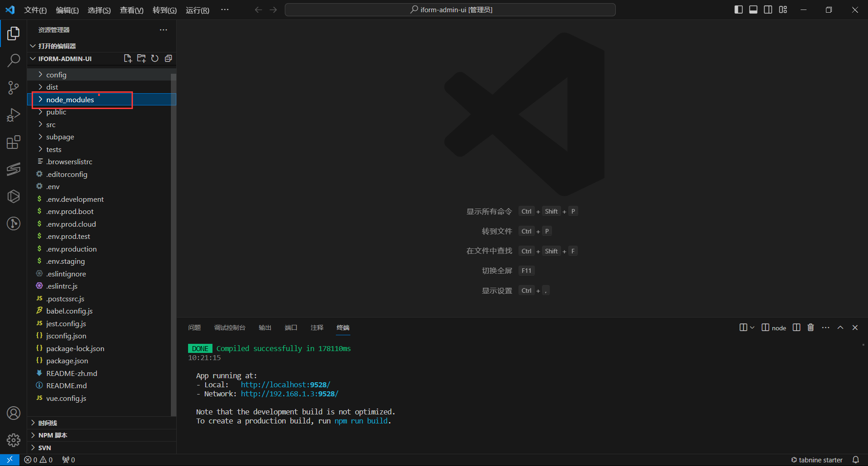Toggle primary sidebar visibility in title bar

[738, 10]
